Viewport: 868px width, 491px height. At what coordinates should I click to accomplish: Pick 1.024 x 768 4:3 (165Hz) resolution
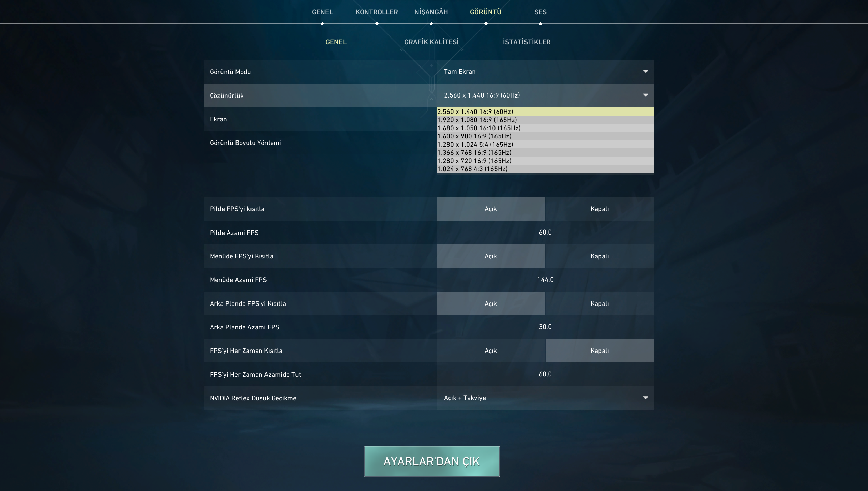(x=545, y=169)
